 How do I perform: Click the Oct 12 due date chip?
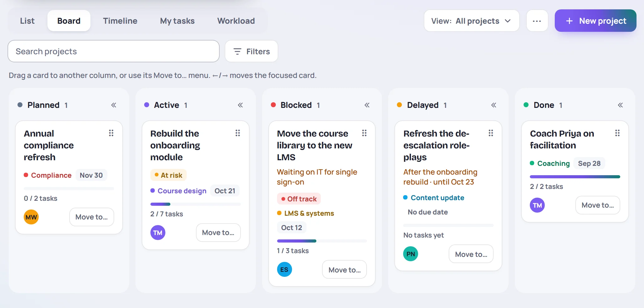[x=292, y=228]
